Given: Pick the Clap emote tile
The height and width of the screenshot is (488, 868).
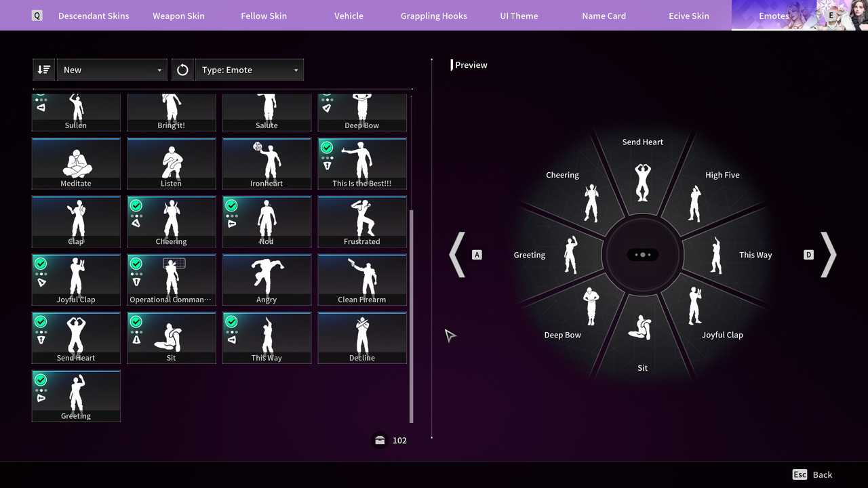Looking at the screenshot, I should coord(76,222).
